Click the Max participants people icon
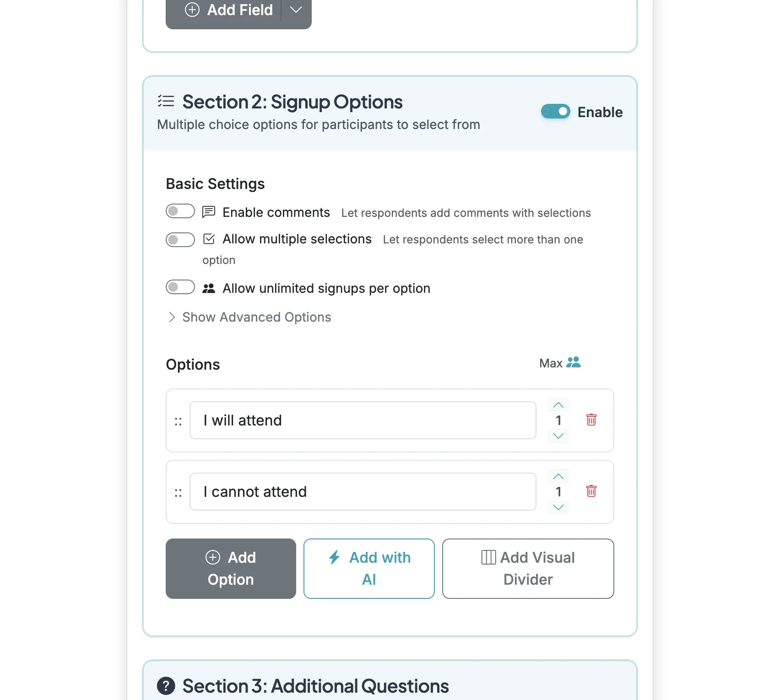This screenshot has height=700, width=780. pyautogui.click(x=574, y=362)
